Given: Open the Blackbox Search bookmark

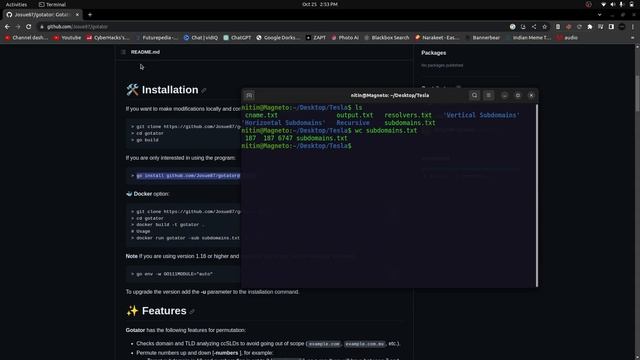Looking at the screenshot, I should tap(387, 38).
